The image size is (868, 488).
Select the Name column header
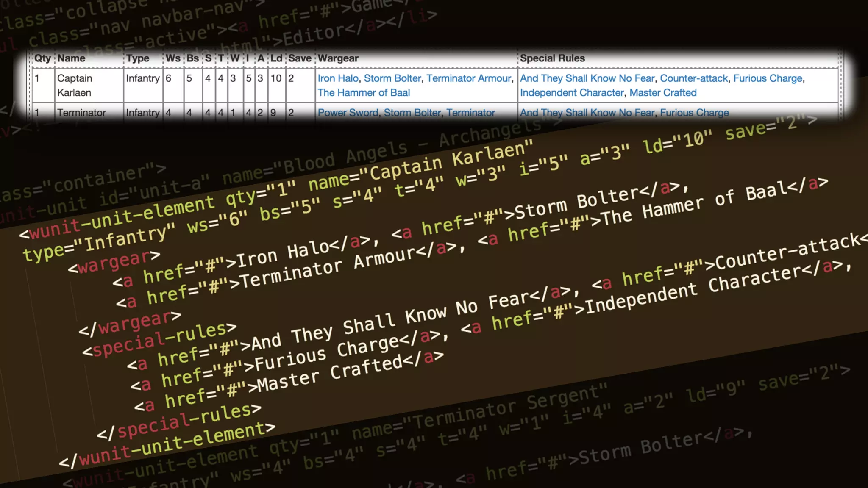71,58
